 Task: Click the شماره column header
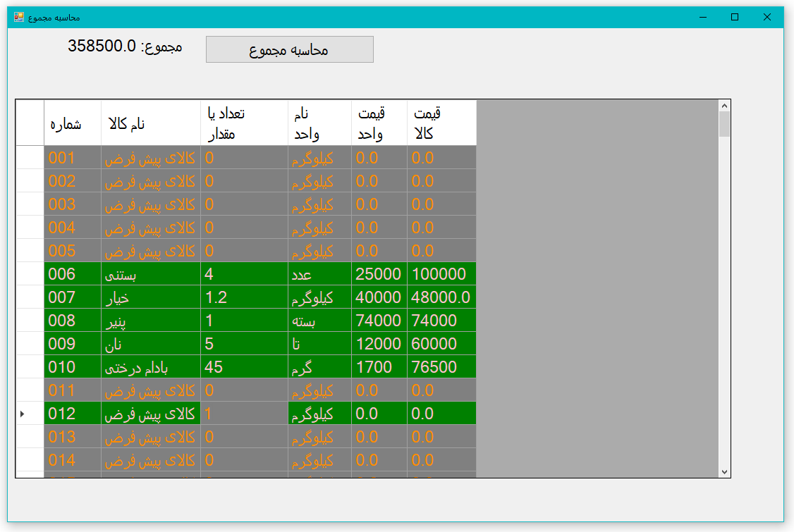click(73, 123)
